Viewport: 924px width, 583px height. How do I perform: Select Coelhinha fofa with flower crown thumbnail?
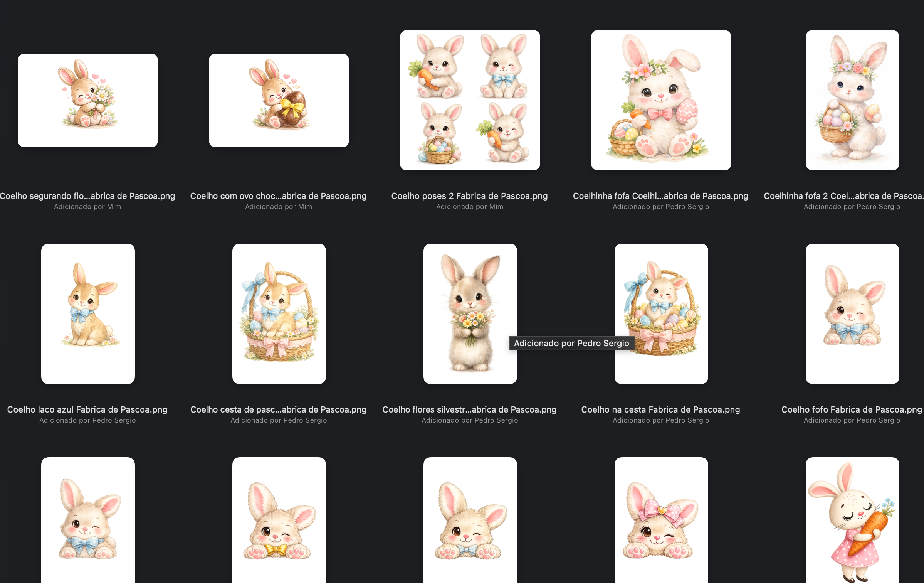coord(661,100)
